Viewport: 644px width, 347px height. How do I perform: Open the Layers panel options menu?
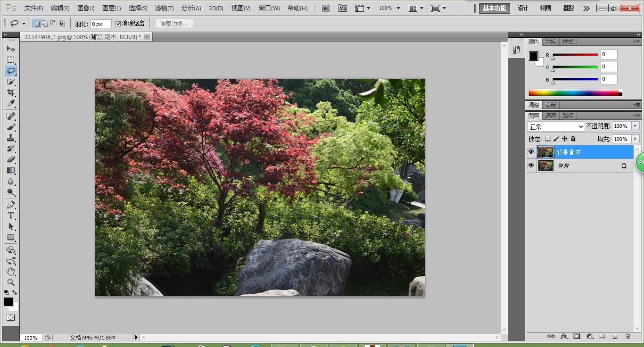pyautogui.click(x=636, y=116)
